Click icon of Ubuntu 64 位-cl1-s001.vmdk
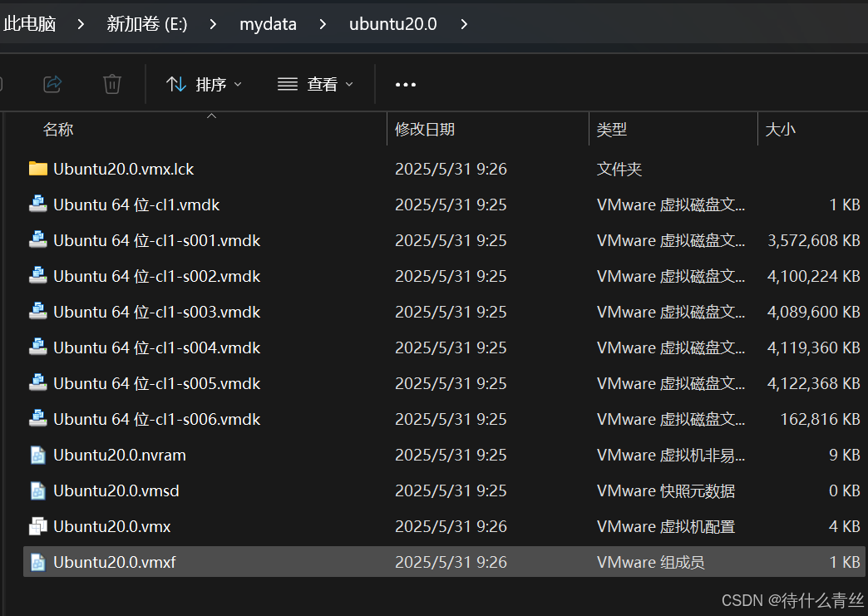 click(x=37, y=240)
